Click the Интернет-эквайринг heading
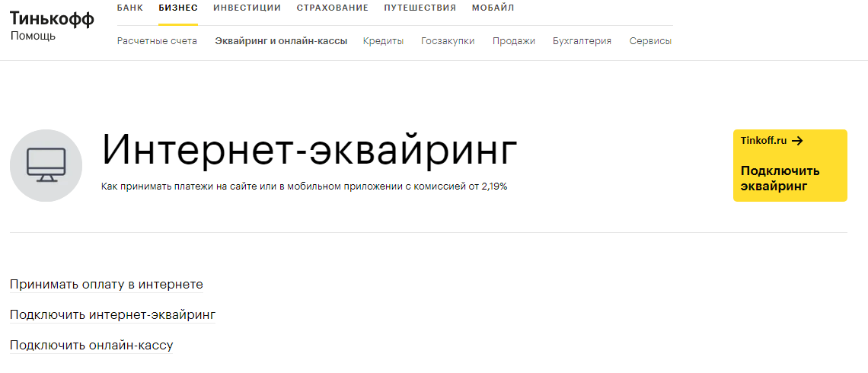The width and height of the screenshot is (868, 373). pos(309,149)
